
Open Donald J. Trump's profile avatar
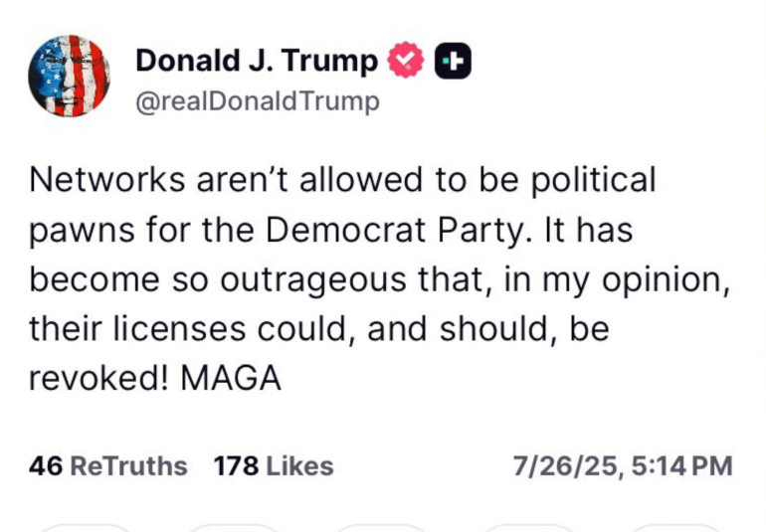coord(70,77)
